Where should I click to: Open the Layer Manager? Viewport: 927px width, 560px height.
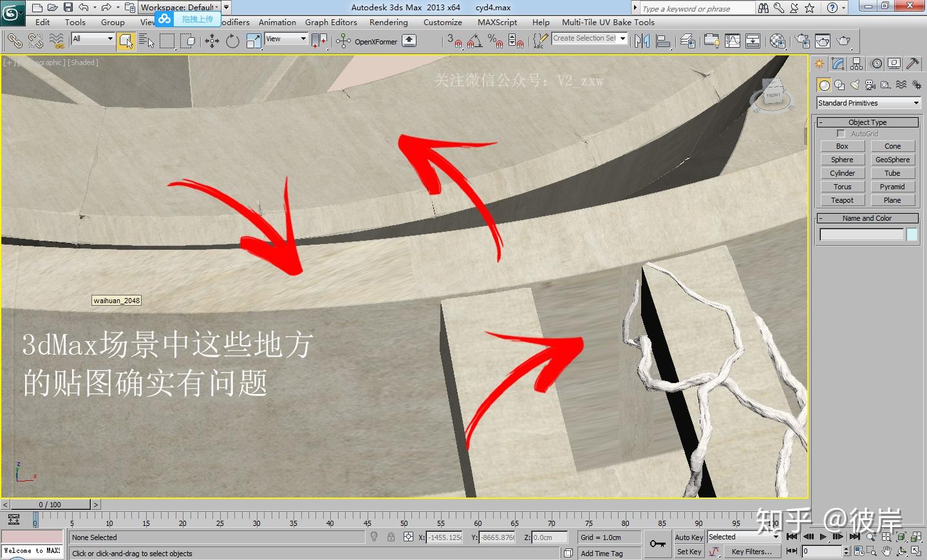(688, 41)
